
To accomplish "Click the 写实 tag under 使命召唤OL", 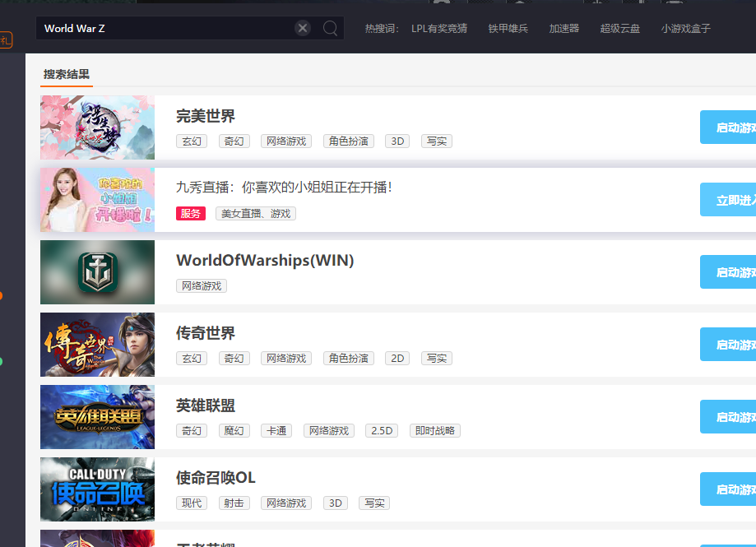I will point(374,503).
